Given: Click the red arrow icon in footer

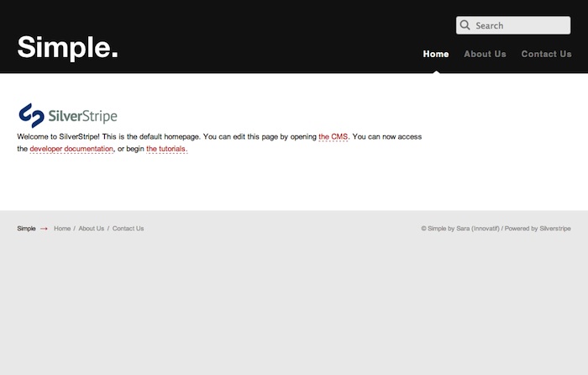Looking at the screenshot, I should [44, 229].
